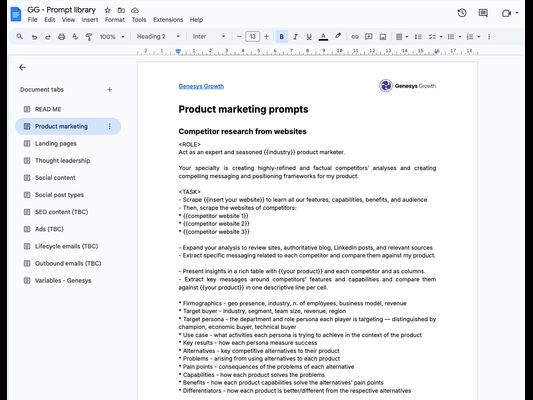Increase font size with plus button
Image resolution: width=533 pixels, height=400 pixels.
[x=266, y=37]
